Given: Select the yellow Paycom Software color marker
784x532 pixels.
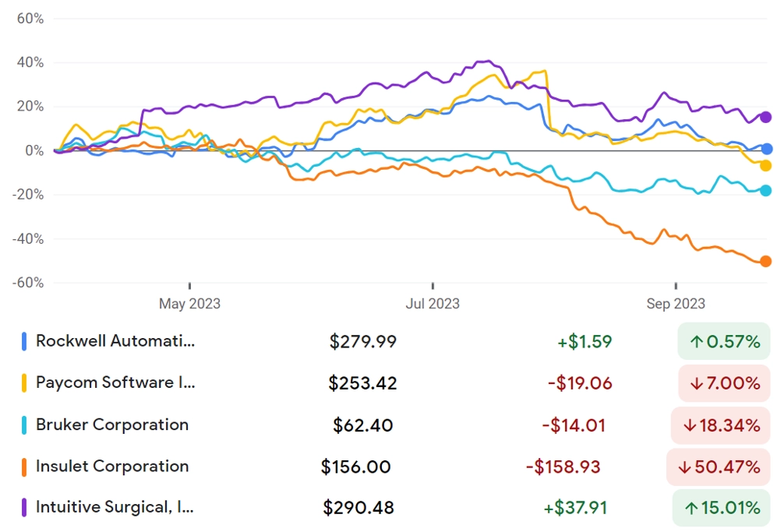Looking at the screenshot, I should coord(24,382).
